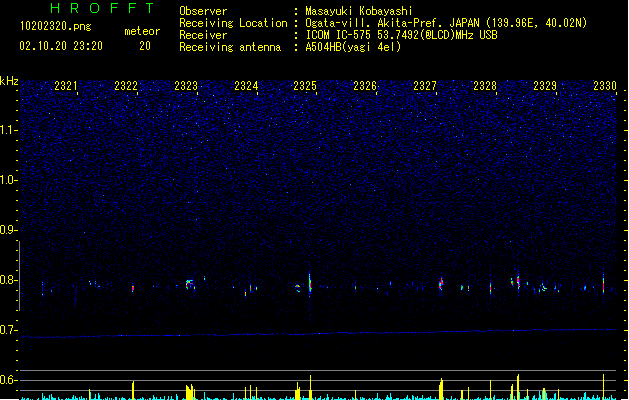Select the ICOM IC-575 receiver description
The width and height of the screenshot is (629, 400).
402,35
